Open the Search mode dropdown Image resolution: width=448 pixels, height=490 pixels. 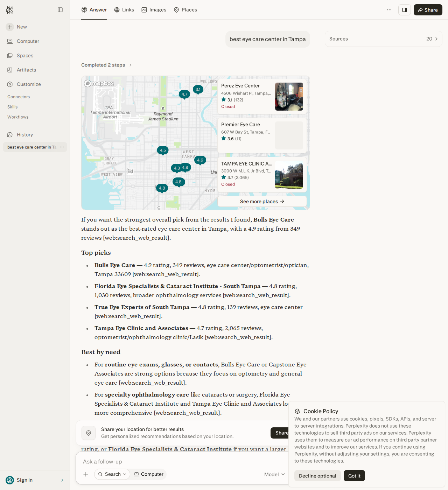pos(112,474)
